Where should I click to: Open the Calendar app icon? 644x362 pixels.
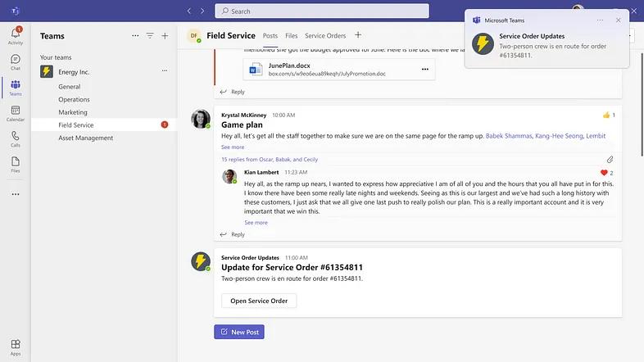pos(16,113)
